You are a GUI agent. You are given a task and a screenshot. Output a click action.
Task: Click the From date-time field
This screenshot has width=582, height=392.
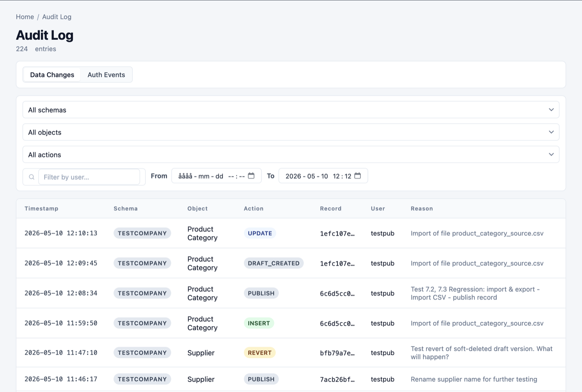(x=216, y=176)
